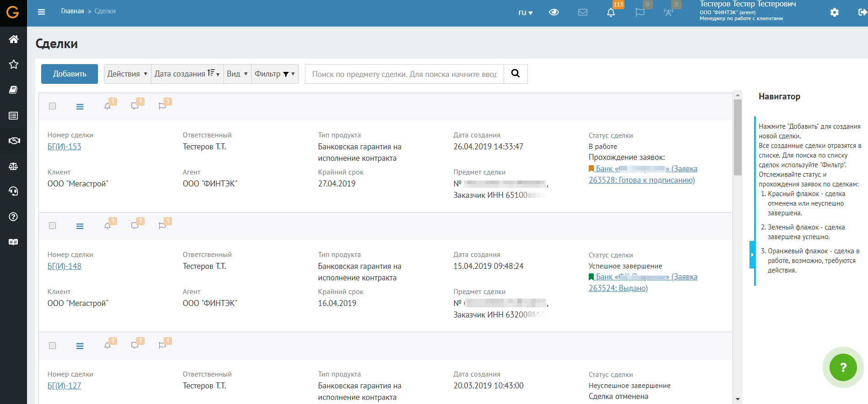Click scrollbar down arrow of deals list
Image resolution: width=868 pixels, height=404 pixels.
coord(738,399)
